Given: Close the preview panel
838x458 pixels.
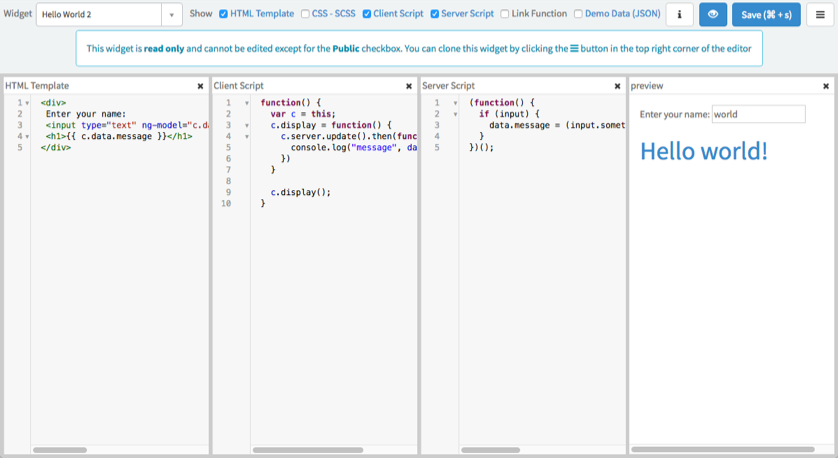Looking at the screenshot, I should point(826,86).
